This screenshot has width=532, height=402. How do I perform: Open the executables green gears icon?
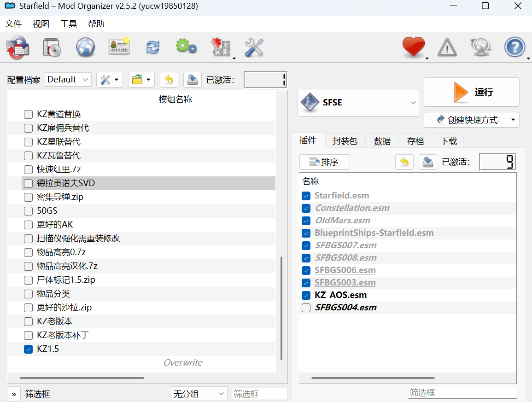(186, 46)
